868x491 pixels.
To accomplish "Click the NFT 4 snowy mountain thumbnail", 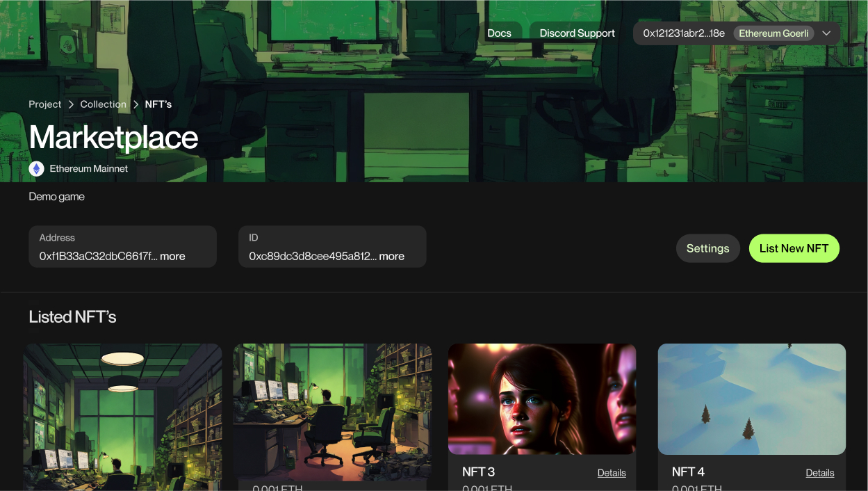I will click(751, 399).
